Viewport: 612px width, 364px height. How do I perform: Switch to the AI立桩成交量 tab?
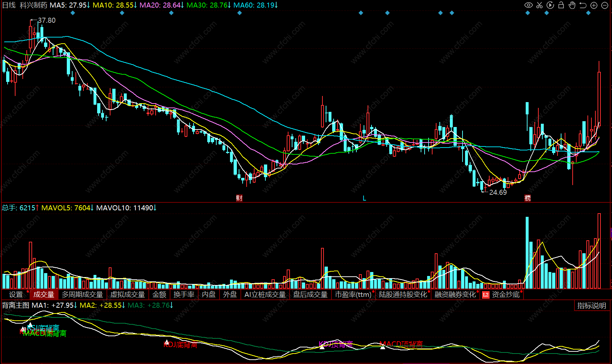[265, 295]
